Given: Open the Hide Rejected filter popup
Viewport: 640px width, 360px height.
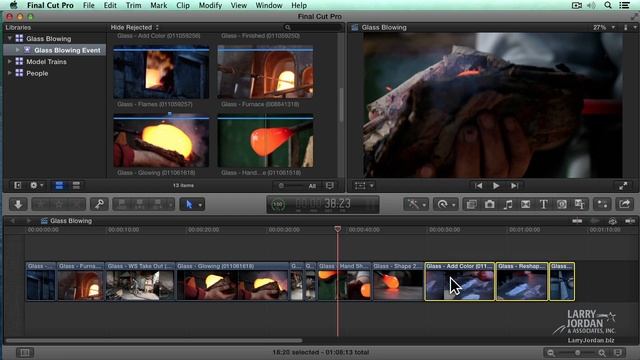Looking at the screenshot, I should coord(134,27).
